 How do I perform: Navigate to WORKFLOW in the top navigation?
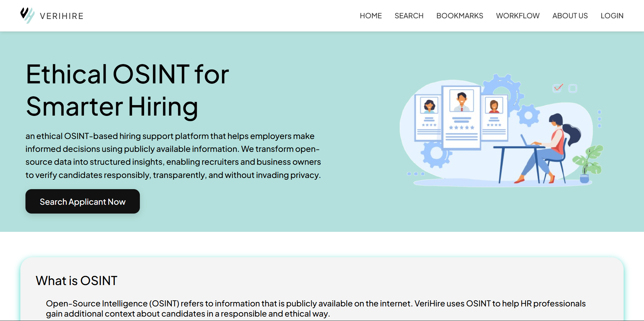pos(517,16)
